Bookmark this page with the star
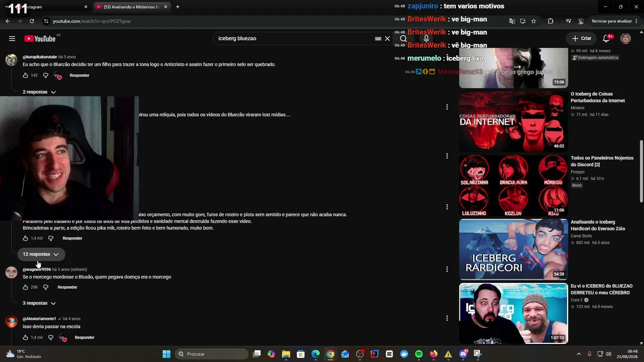The width and height of the screenshot is (644, 362). point(534,21)
